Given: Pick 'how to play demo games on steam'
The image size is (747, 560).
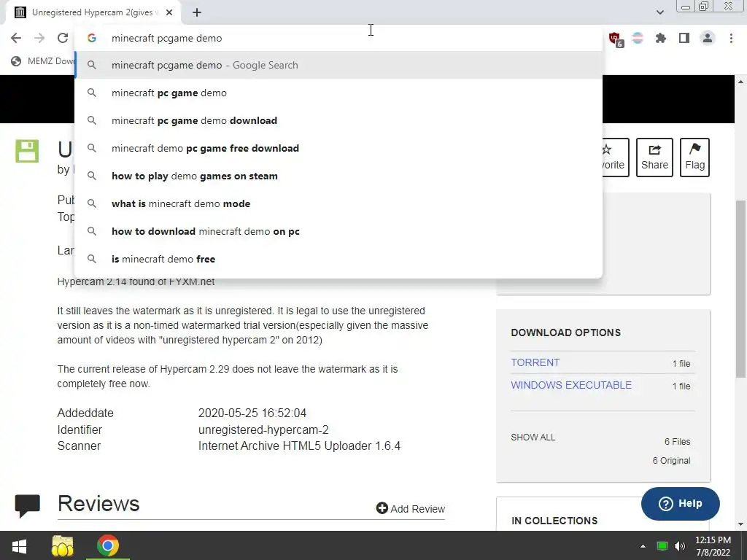Looking at the screenshot, I should (x=338, y=176).
